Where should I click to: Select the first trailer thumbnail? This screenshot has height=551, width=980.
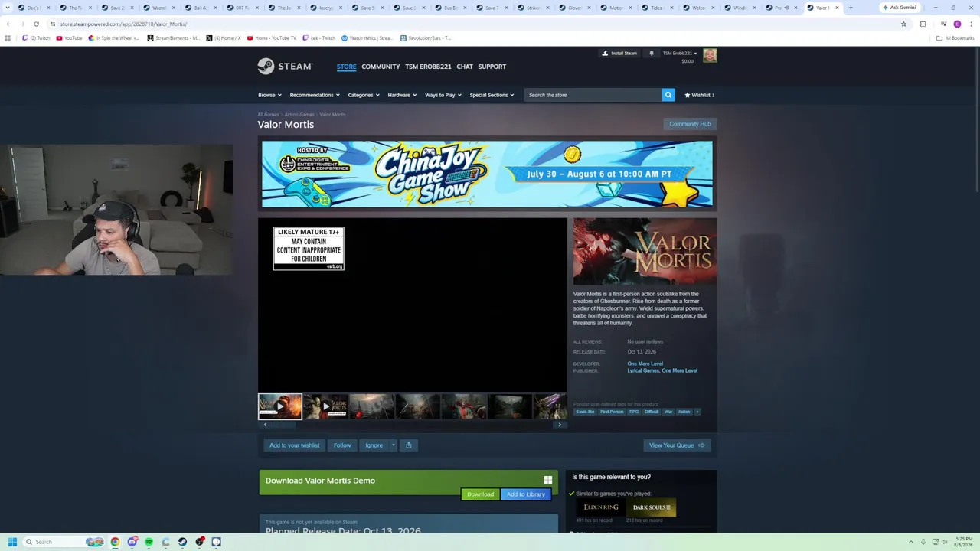279,406
